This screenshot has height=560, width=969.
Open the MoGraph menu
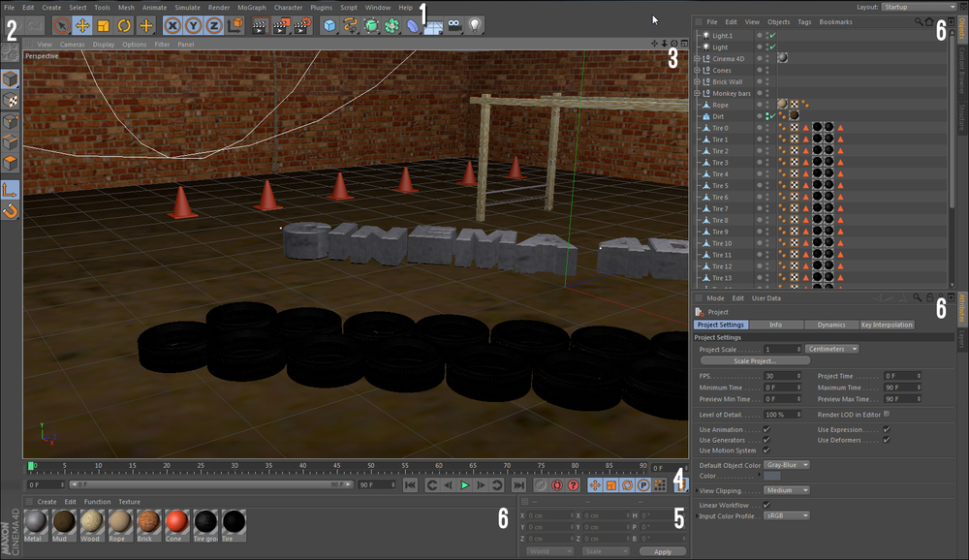[252, 8]
